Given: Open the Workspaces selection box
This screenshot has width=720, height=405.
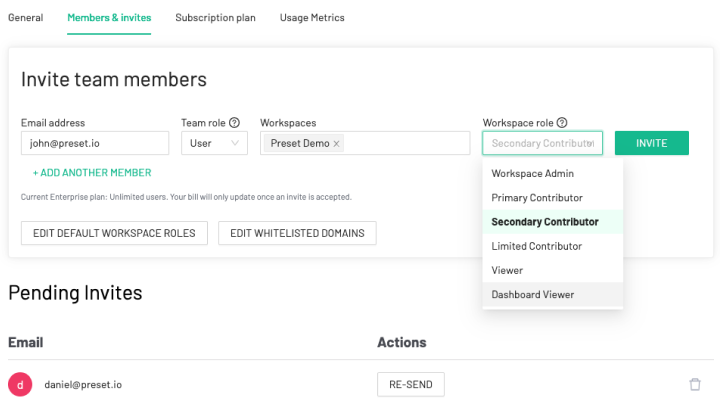Looking at the screenshot, I should (x=405, y=144).
